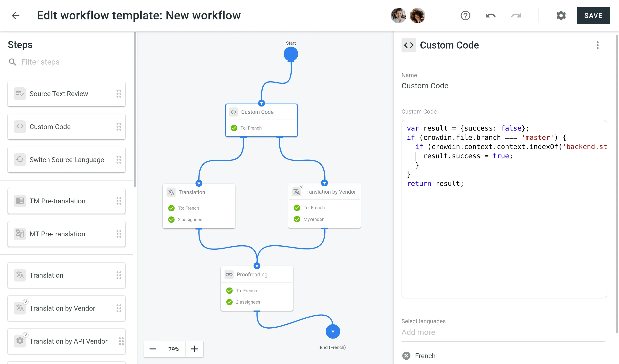This screenshot has width=619, height=364.
Task: Click the undo arrow icon
Action: point(490,16)
